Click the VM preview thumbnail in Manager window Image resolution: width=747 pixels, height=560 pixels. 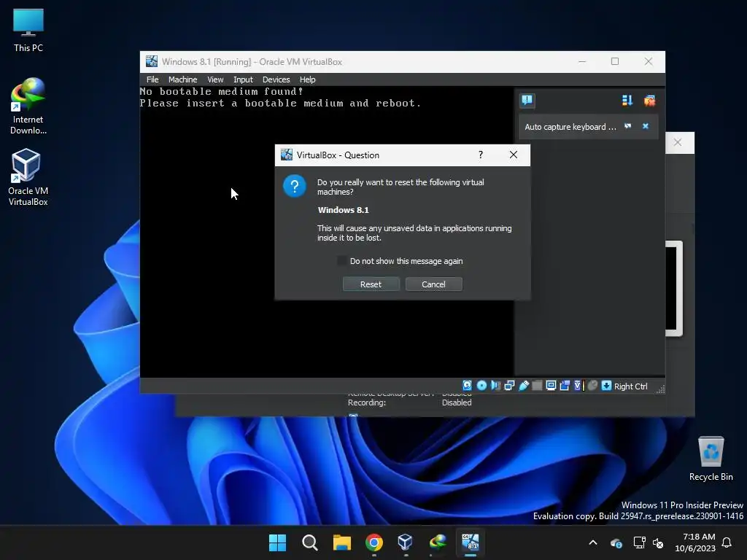(673, 289)
